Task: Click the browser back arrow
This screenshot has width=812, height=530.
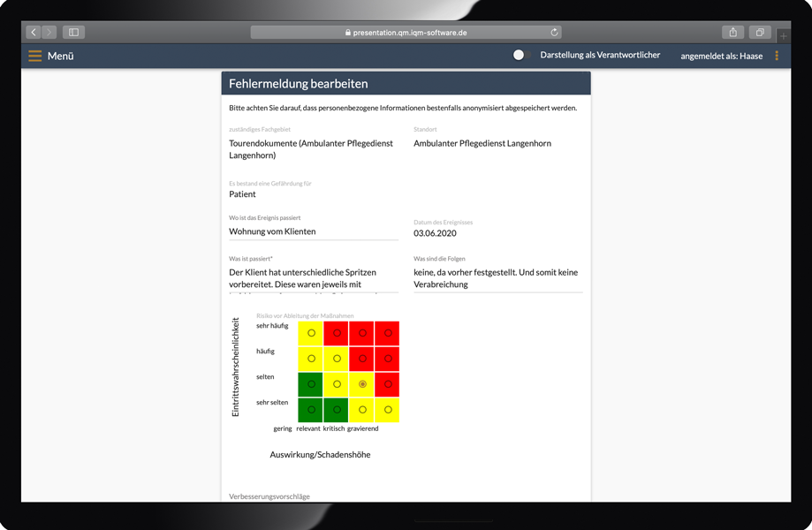Action: 34,33
